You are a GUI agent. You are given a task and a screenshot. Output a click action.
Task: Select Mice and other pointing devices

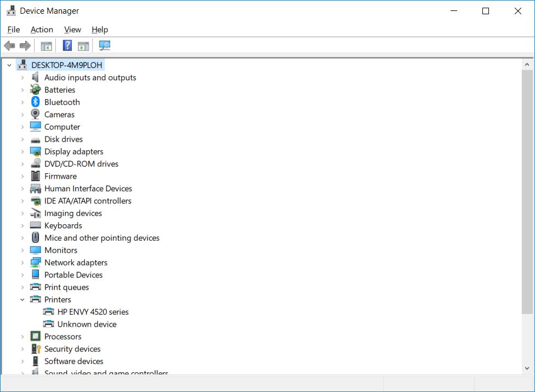tap(101, 238)
